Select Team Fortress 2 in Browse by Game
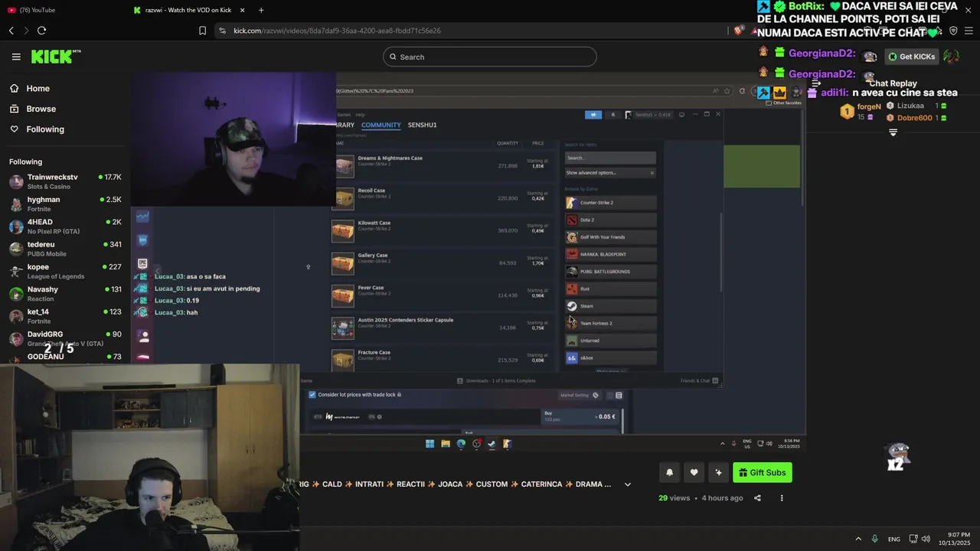This screenshot has height=551, width=980. 610,323
